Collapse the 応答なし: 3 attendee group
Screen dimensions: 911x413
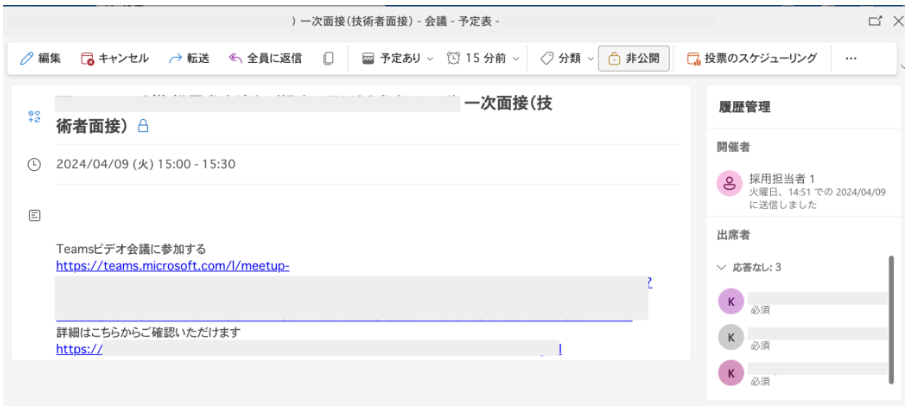click(722, 267)
